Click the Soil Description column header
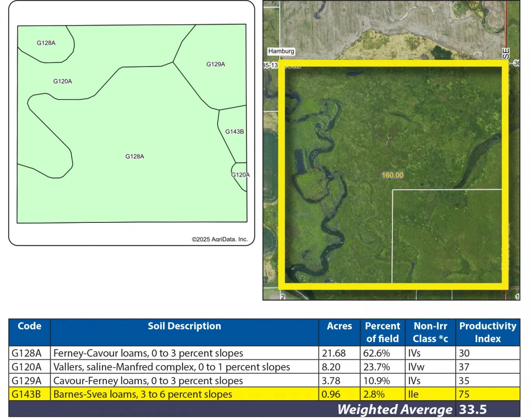The width and height of the screenshot is (531, 420). [184, 326]
